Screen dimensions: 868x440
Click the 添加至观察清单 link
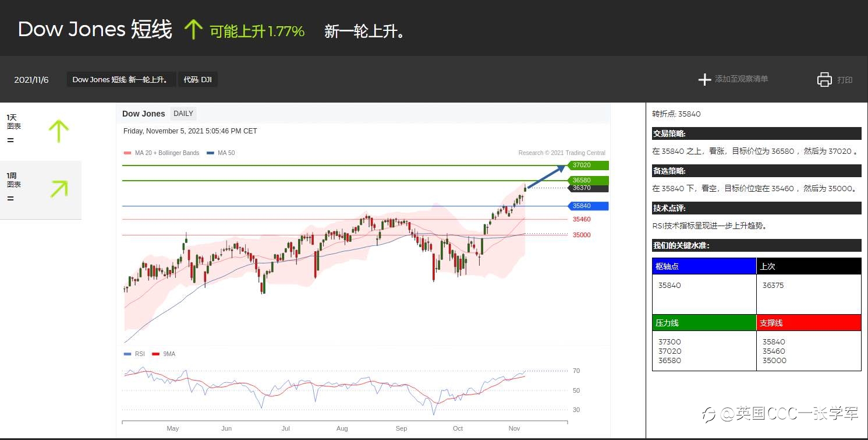(x=741, y=79)
